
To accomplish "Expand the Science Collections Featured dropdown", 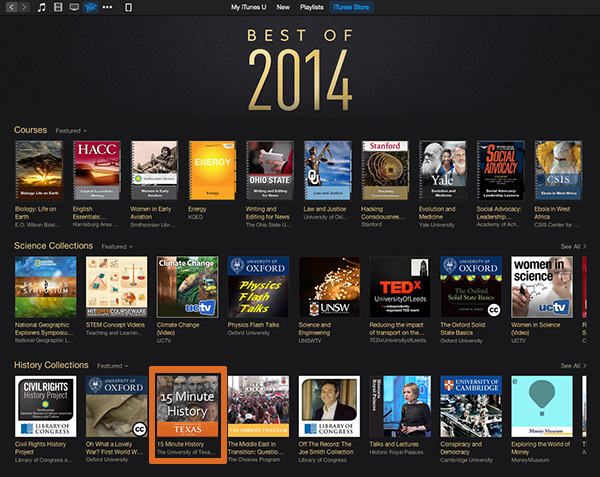I will 117,247.
